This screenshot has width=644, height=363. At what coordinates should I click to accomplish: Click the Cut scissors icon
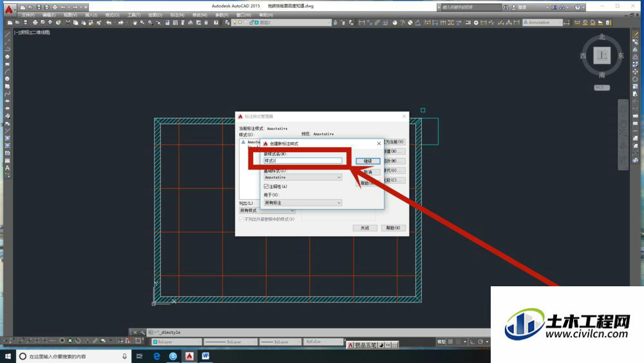(68, 23)
